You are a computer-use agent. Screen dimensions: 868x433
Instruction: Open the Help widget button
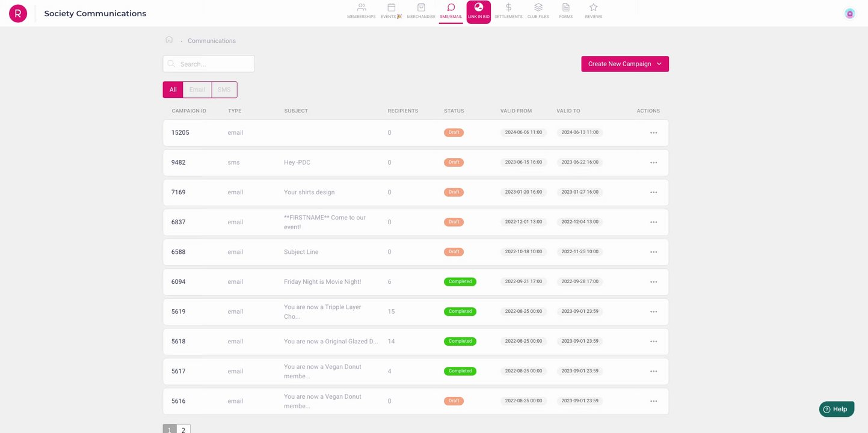(x=836, y=409)
